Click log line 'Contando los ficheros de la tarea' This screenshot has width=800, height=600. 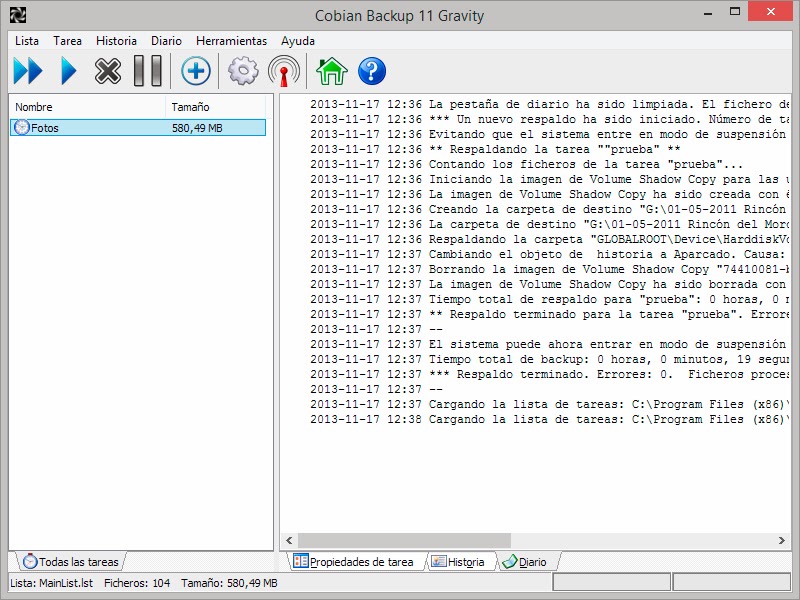point(526,164)
